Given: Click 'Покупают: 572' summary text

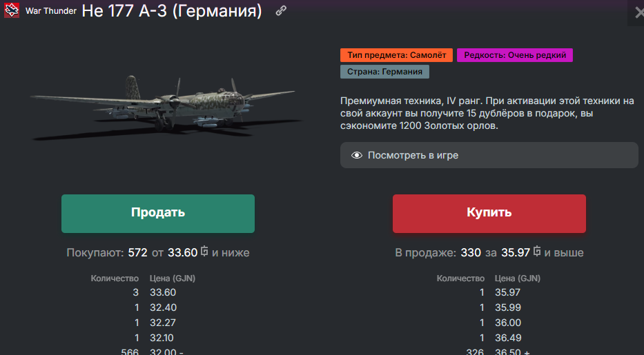Looking at the screenshot, I should click(107, 252).
